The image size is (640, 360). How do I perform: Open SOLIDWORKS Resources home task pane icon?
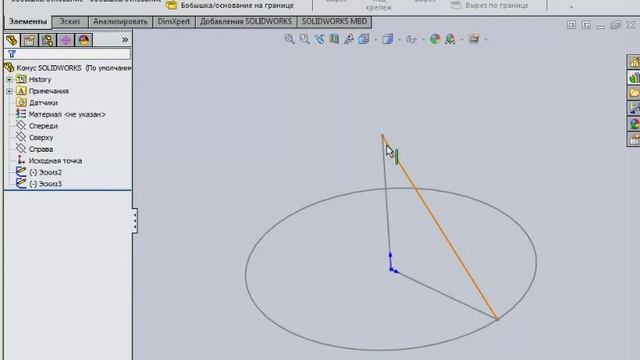[x=634, y=62]
